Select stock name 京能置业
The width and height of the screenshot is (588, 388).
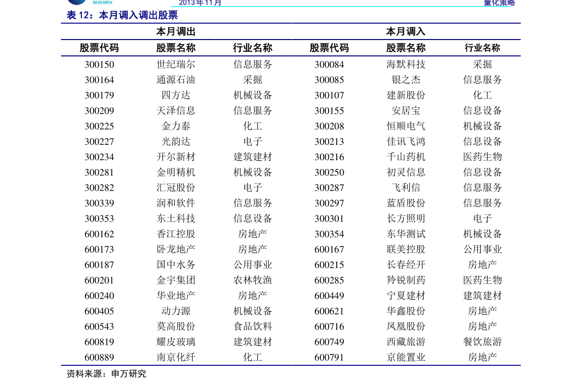pyautogui.click(x=406, y=357)
